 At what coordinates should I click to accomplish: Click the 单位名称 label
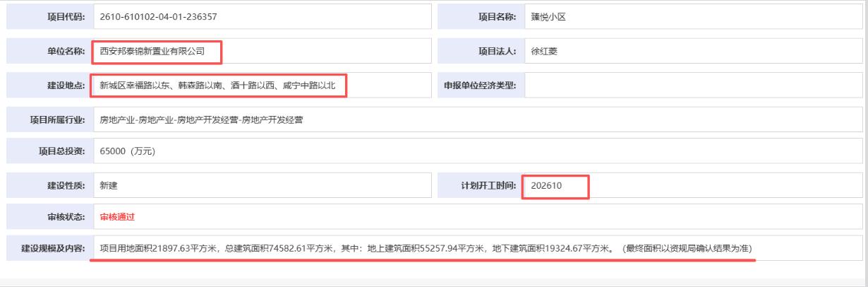65,51
